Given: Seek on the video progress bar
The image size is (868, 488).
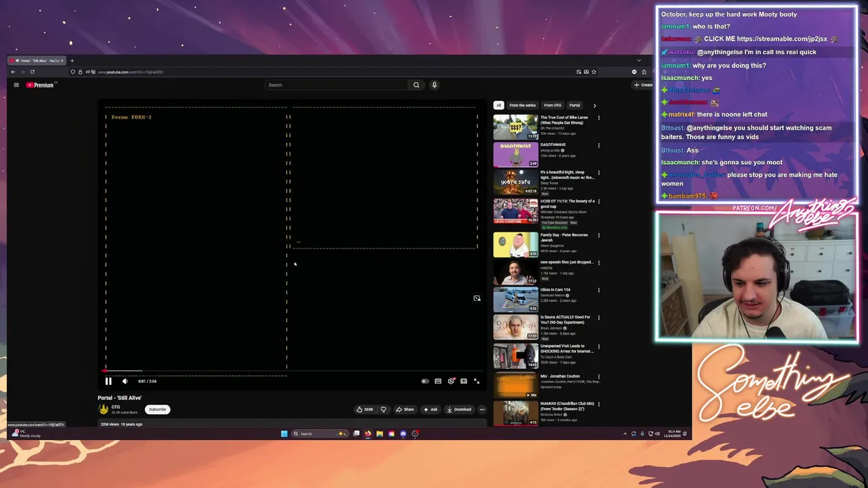Looking at the screenshot, I should point(292,371).
